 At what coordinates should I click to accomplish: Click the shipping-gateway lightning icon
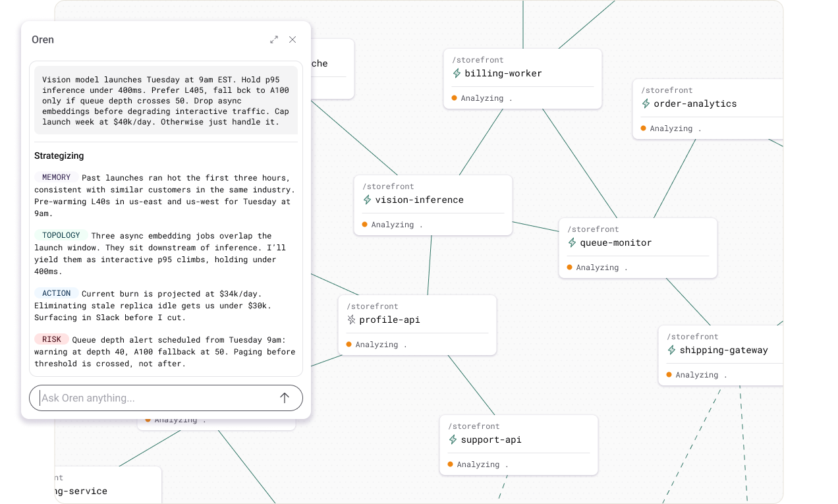(671, 350)
